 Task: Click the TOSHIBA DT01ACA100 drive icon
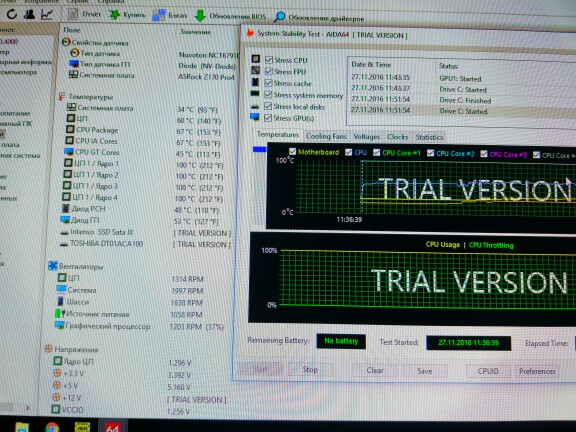pyautogui.click(x=64, y=244)
